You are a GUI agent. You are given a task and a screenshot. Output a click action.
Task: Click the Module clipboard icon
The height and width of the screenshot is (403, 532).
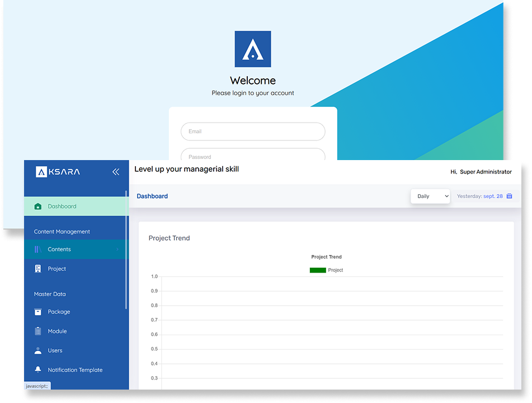(x=38, y=331)
